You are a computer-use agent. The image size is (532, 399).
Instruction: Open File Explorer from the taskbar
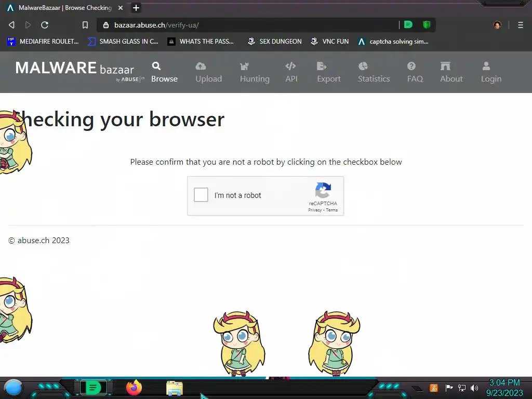click(x=175, y=388)
